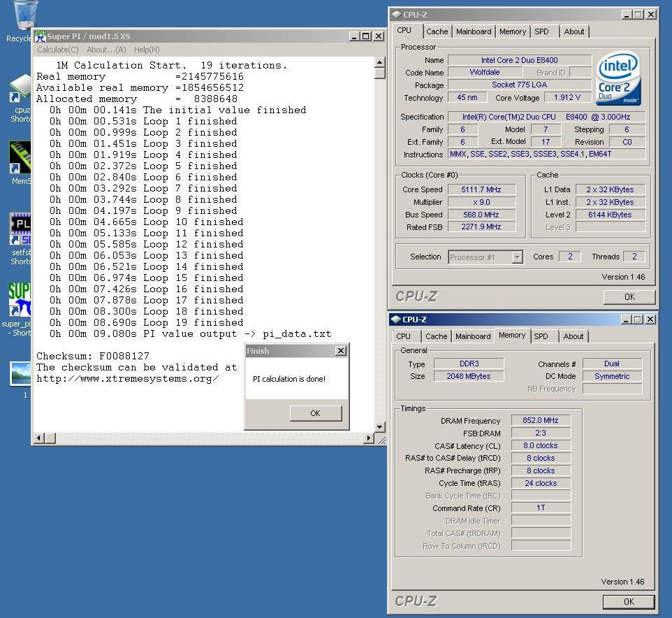This screenshot has width=672, height=618.
Task: Click the Super PI scroll up arrow
Action: (x=379, y=63)
